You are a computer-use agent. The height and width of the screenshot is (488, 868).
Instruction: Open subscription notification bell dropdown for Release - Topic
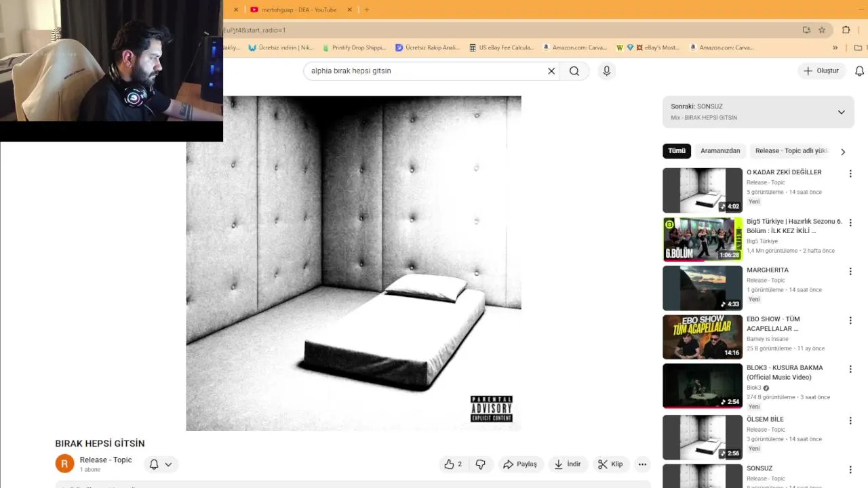click(161, 464)
